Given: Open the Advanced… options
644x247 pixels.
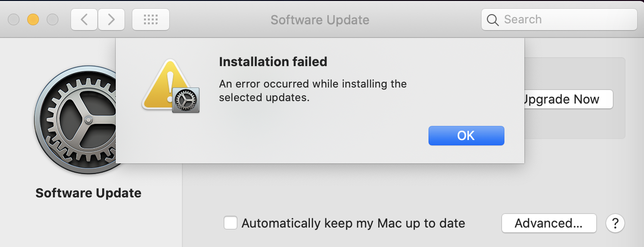Looking at the screenshot, I should pyautogui.click(x=549, y=223).
